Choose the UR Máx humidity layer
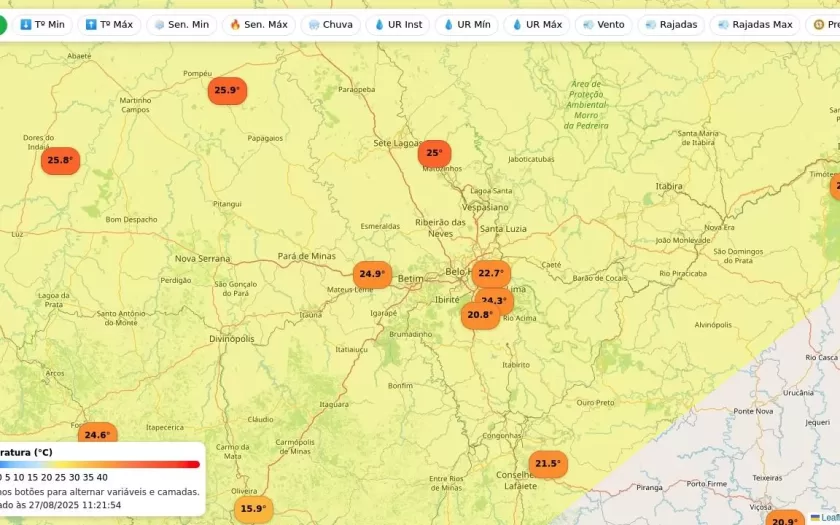 (x=536, y=25)
